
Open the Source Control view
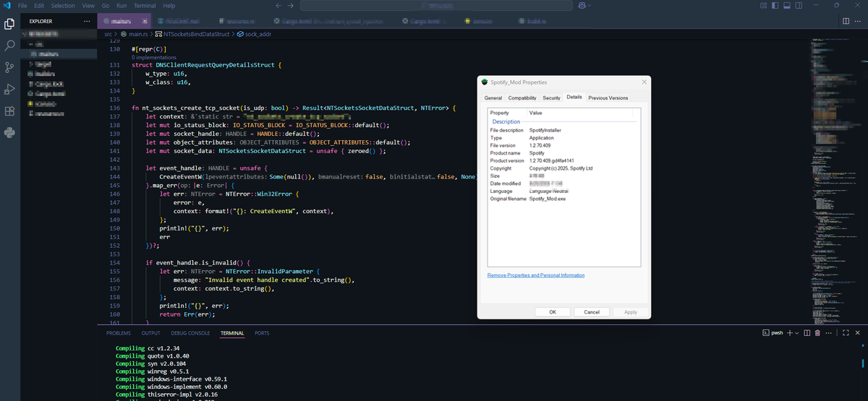click(x=10, y=67)
